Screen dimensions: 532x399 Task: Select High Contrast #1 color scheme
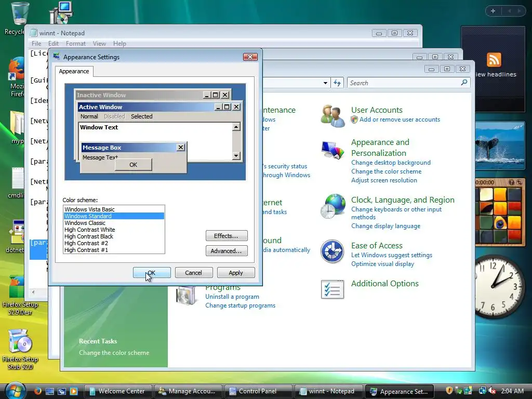point(114,250)
